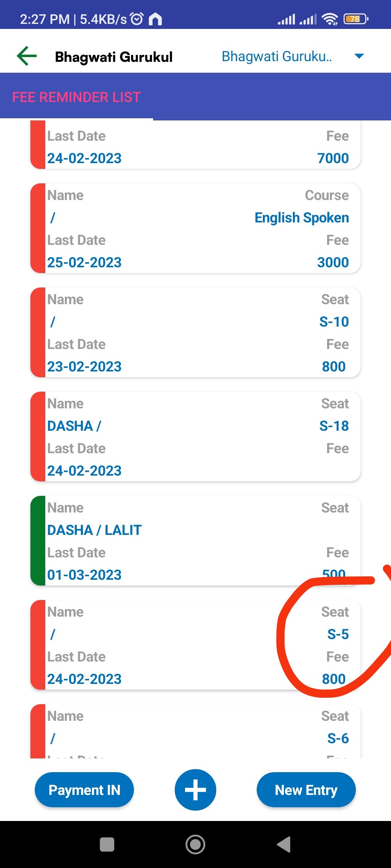Open the Bhagwati Guruku.. branch selector
This screenshot has width=391, height=868.
point(277,56)
